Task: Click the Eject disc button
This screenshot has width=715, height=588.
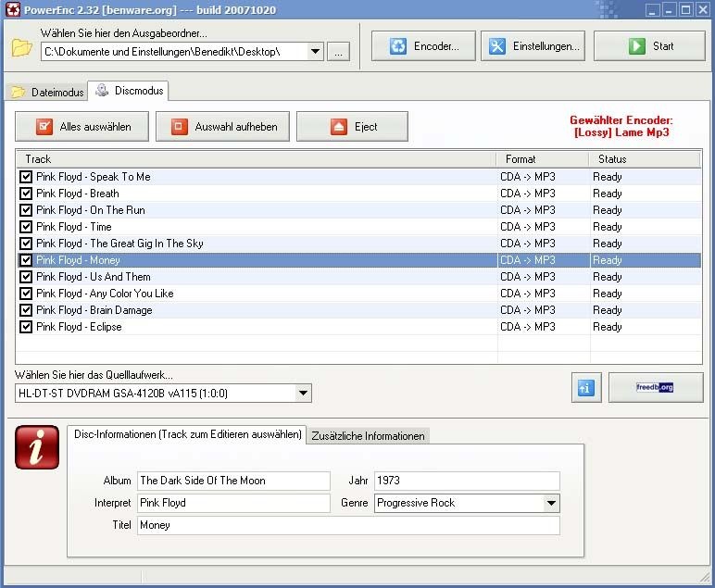Action: tap(352, 127)
